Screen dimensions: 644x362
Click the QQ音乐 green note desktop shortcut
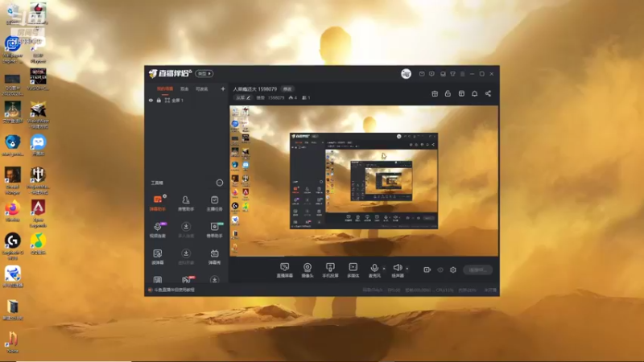38,244
